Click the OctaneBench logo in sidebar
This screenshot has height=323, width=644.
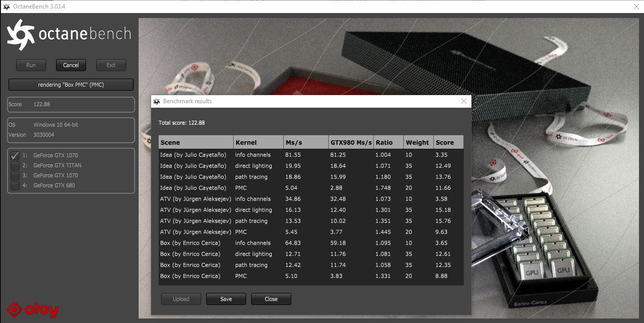[69, 35]
